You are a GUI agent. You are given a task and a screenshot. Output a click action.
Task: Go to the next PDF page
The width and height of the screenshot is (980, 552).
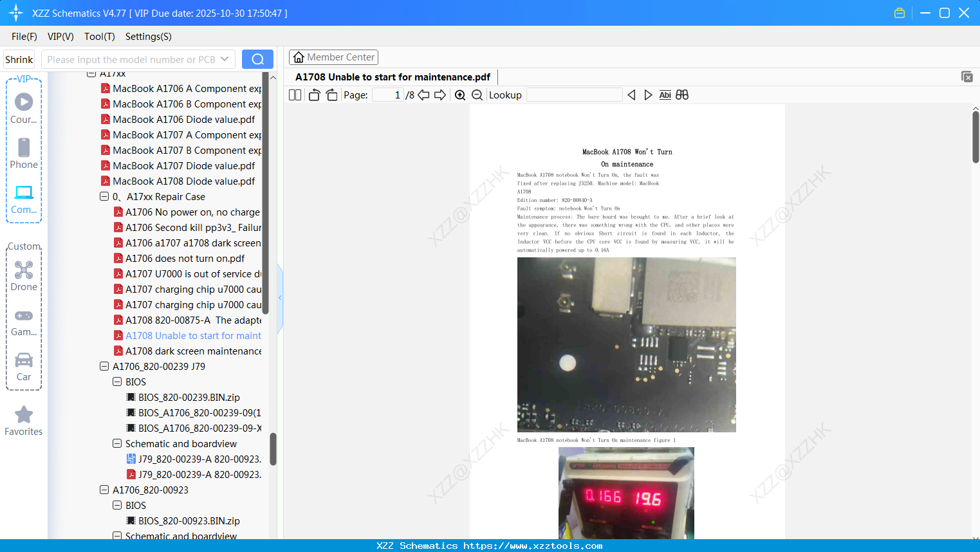[x=440, y=95]
